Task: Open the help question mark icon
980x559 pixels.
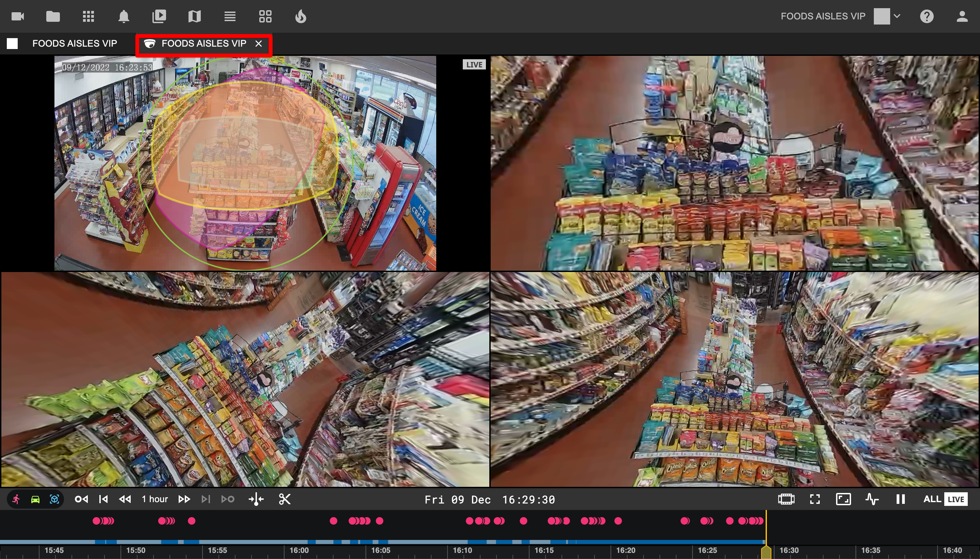Action: click(926, 16)
